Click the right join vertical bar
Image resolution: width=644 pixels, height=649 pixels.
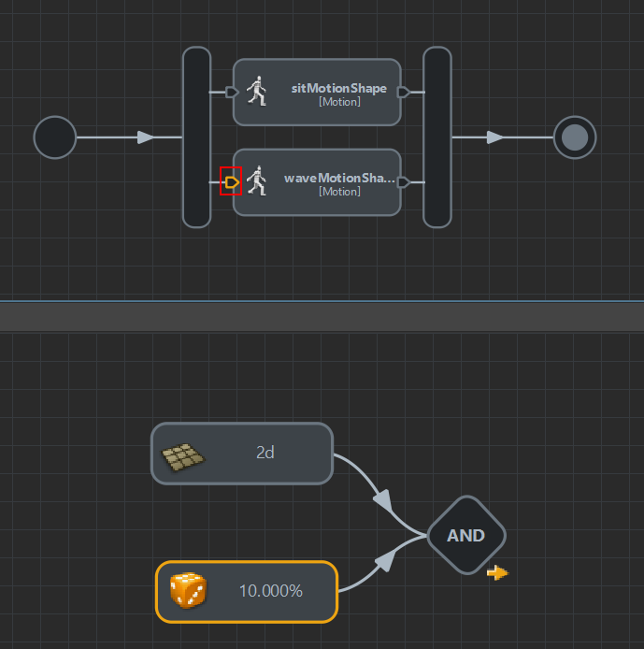coord(437,137)
